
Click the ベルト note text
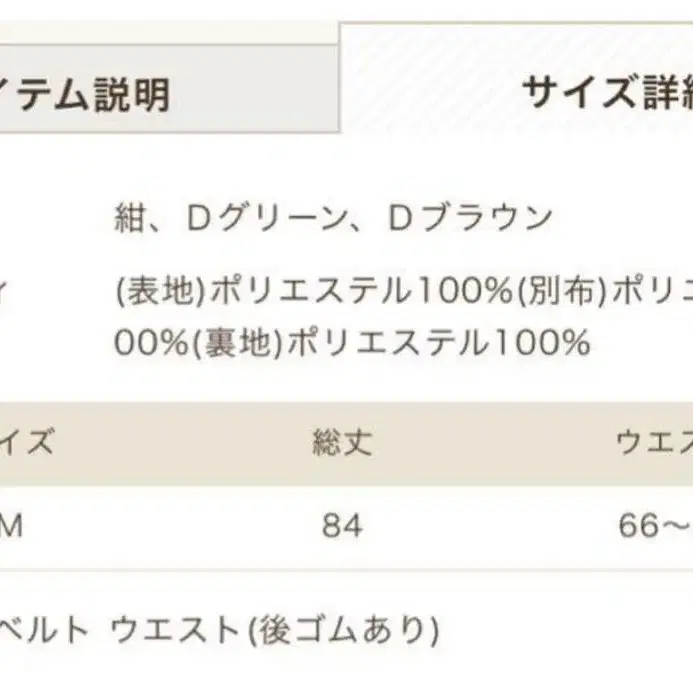(44, 629)
